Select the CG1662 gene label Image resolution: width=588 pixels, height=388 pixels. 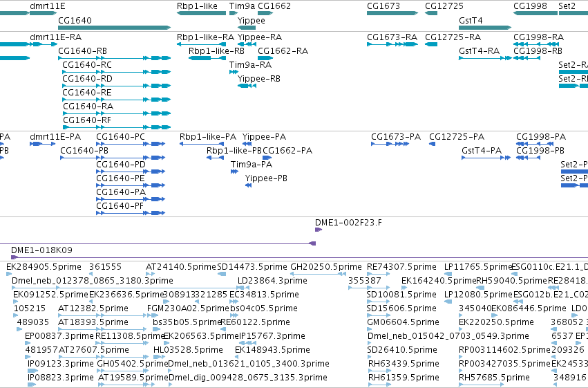274,6
